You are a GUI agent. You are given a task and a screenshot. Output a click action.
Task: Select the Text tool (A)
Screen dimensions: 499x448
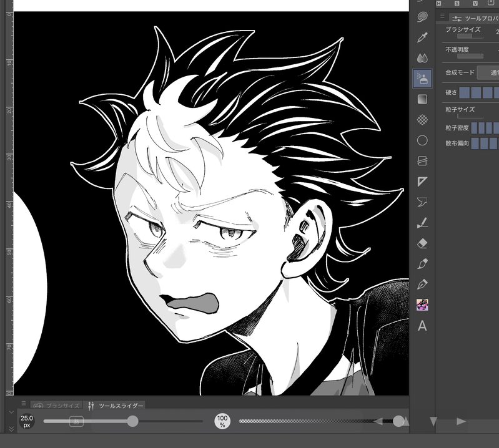422,326
